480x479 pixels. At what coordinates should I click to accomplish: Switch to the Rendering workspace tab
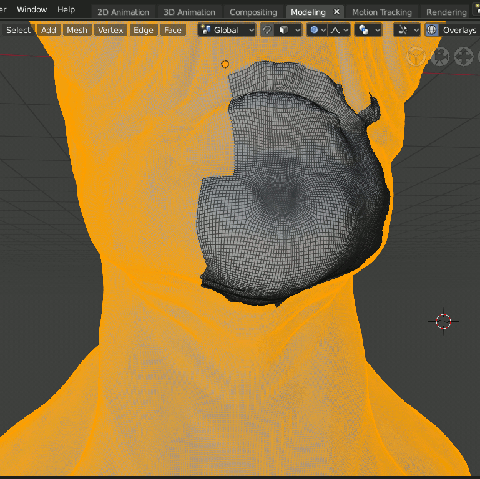[446, 12]
